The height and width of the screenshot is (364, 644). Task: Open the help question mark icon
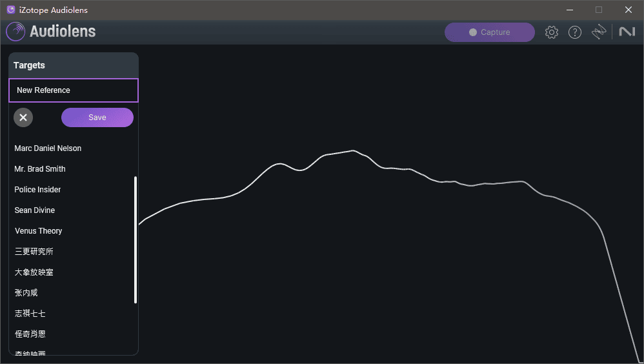574,32
